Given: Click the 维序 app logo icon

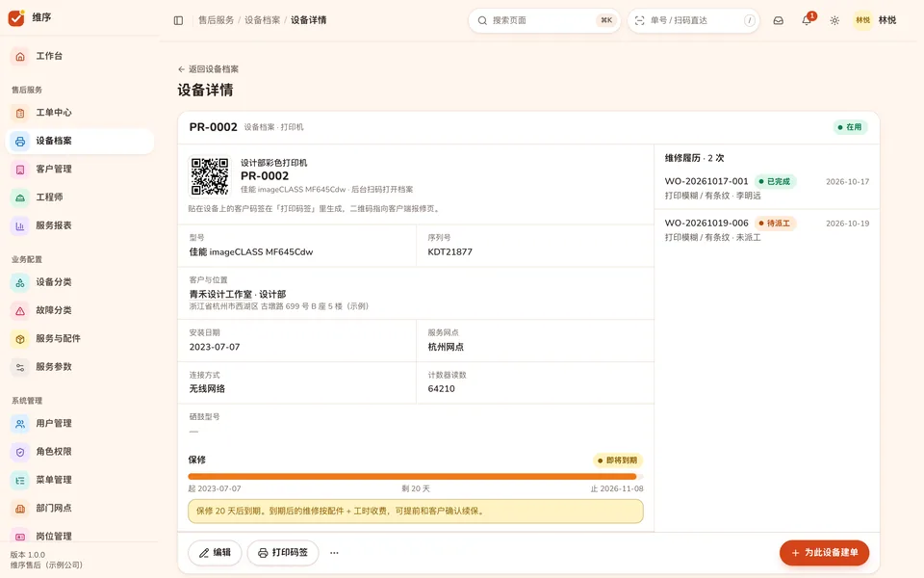Looking at the screenshot, I should (16, 17).
